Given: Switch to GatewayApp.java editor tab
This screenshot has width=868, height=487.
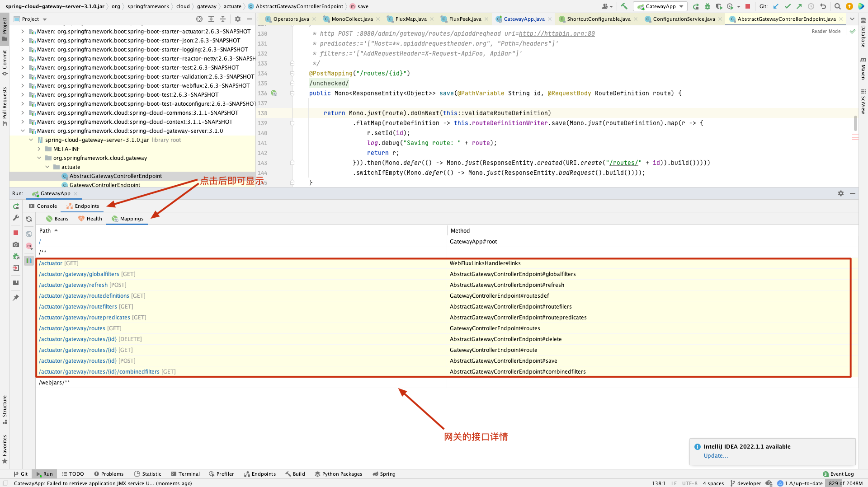Looking at the screenshot, I should [524, 19].
